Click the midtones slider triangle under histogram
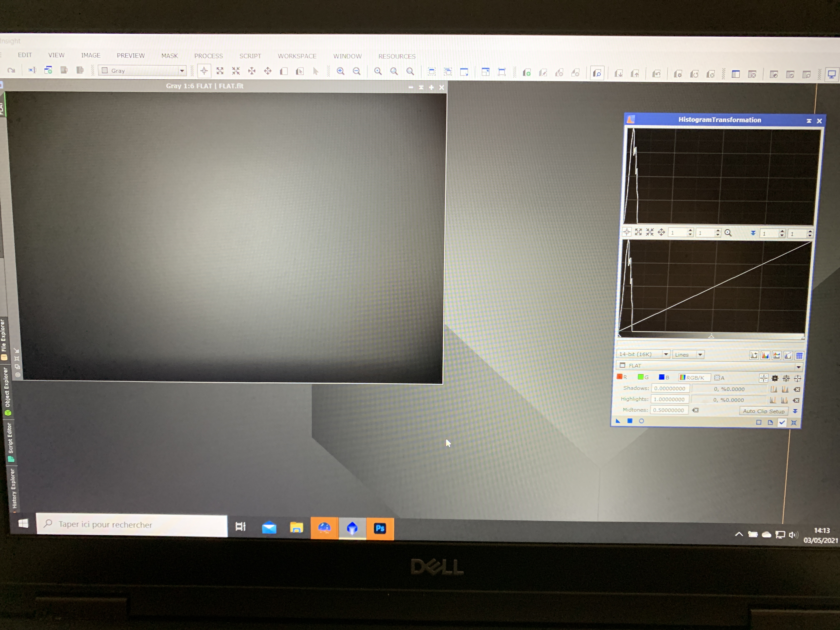 tap(711, 336)
